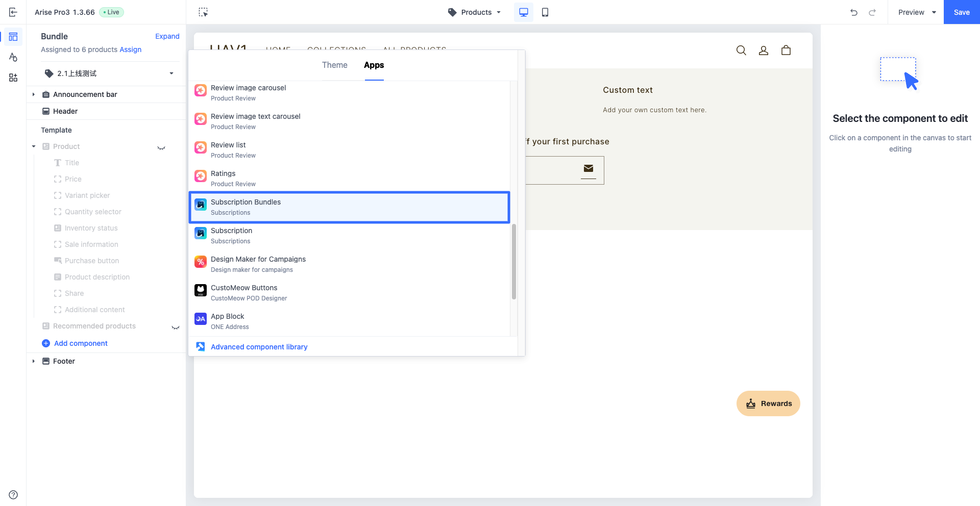Switch to the Theme tab
The width and height of the screenshot is (980, 506).
[x=334, y=65]
